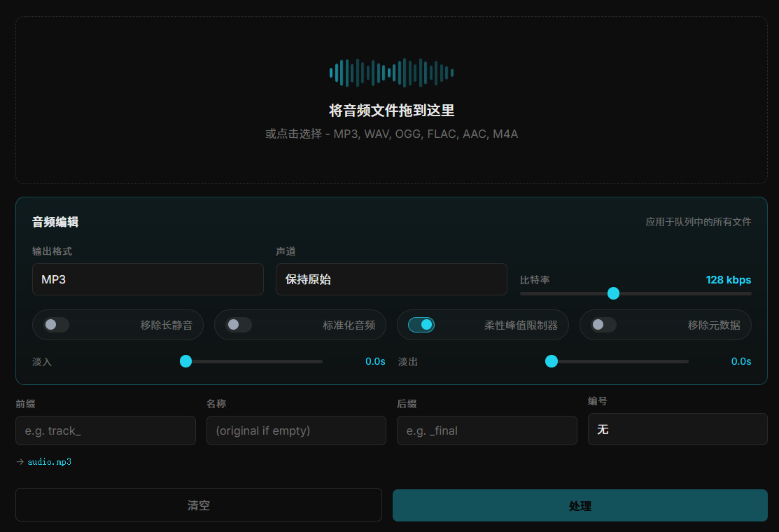Enable the 标准化音频 toggle
The width and height of the screenshot is (779, 532).
(239, 325)
